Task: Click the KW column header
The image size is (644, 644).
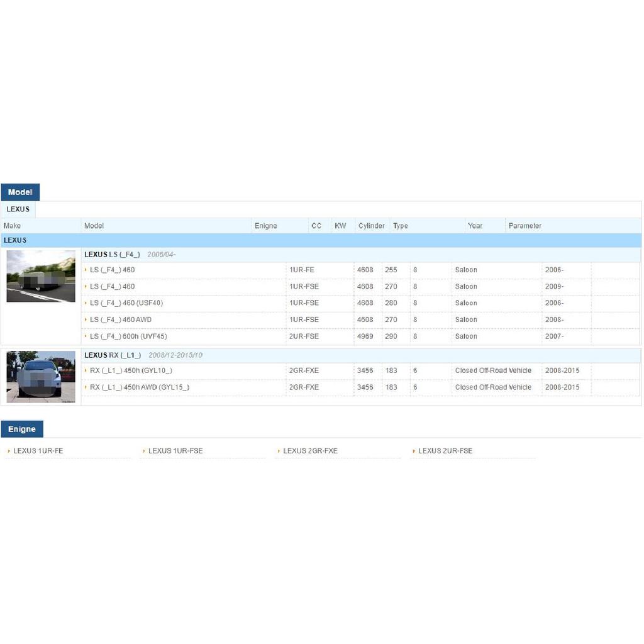Action: pyautogui.click(x=340, y=226)
